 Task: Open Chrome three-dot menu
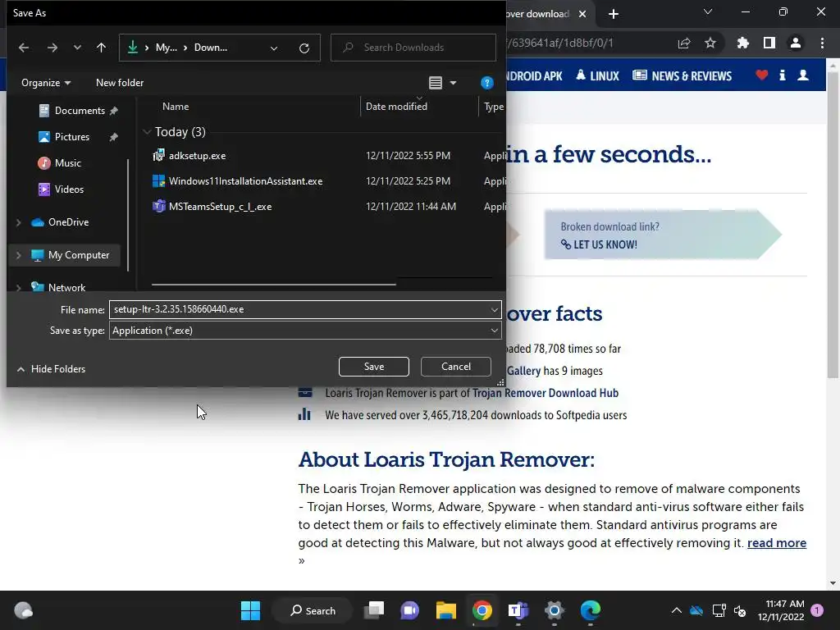pos(822,43)
